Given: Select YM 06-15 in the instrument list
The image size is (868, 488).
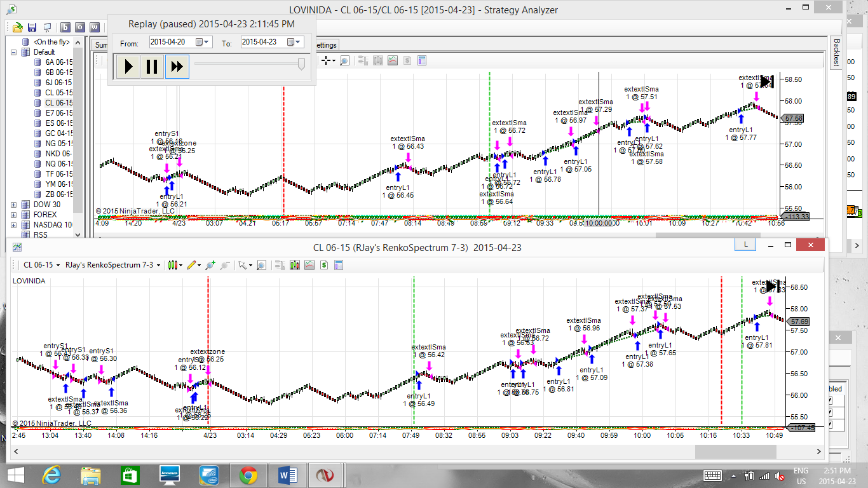Looking at the screenshot, I should click(x=58, y=184).
